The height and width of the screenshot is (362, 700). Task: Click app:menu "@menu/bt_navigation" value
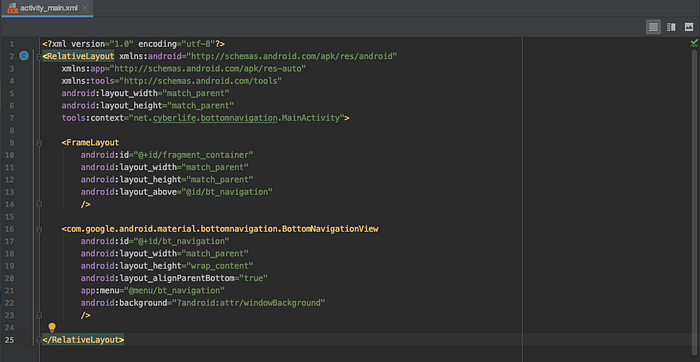pos(174,291)
